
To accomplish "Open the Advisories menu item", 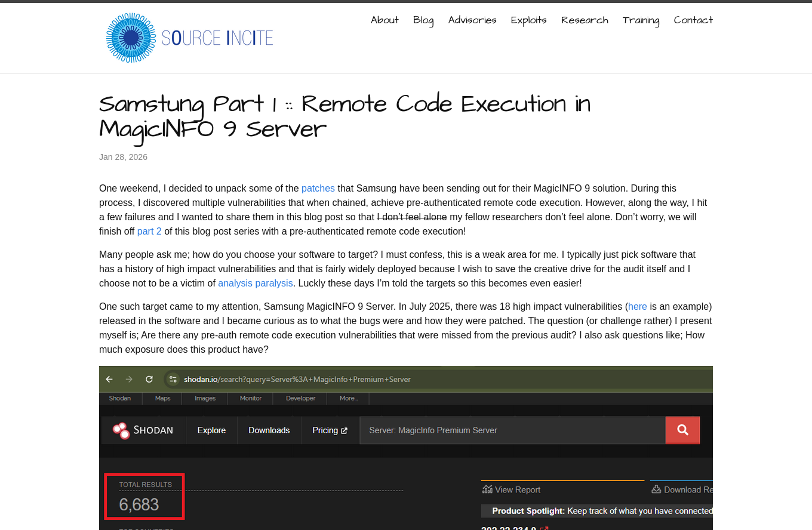I will tap(472, 20).
